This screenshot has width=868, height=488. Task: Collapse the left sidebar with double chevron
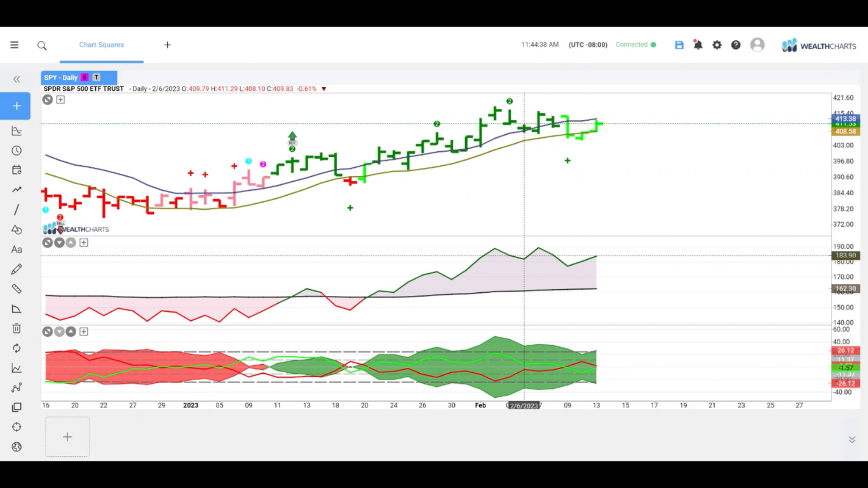coord(17,79)
